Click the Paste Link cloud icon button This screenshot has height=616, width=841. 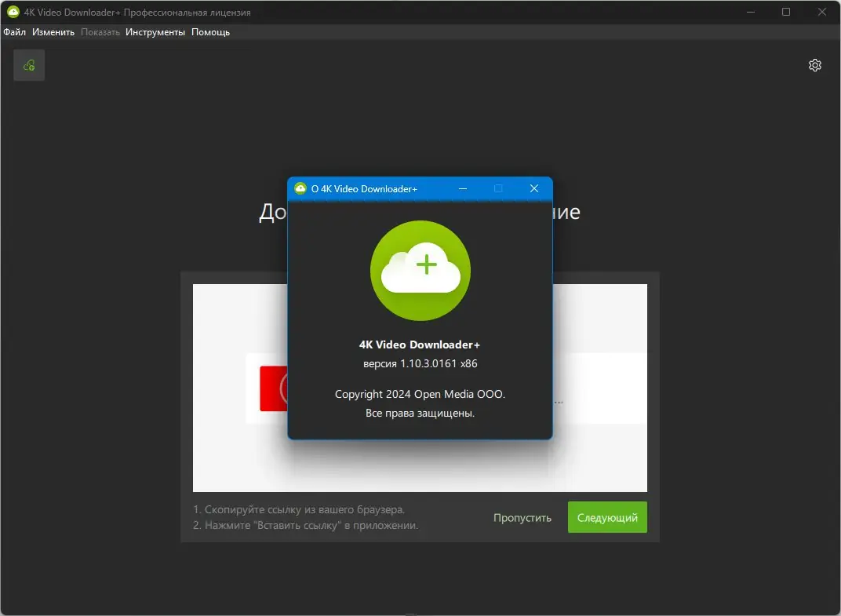29,65
